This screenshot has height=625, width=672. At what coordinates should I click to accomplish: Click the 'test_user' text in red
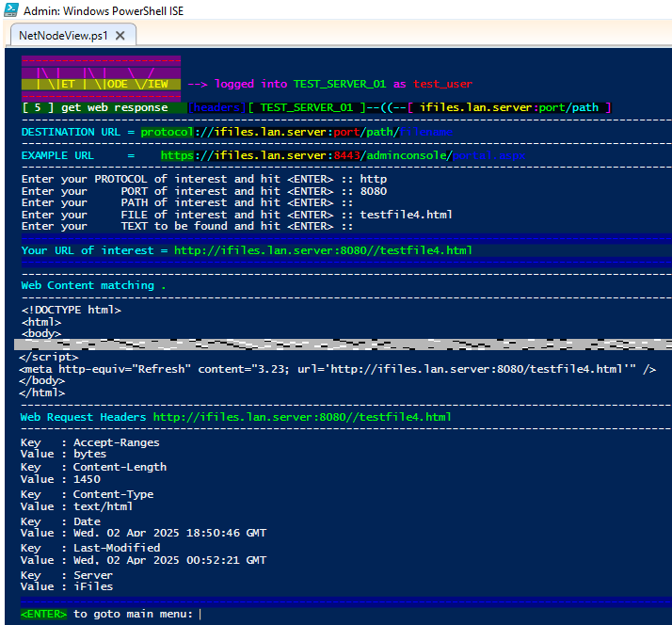pyautogui.click(x=442, y=84)
